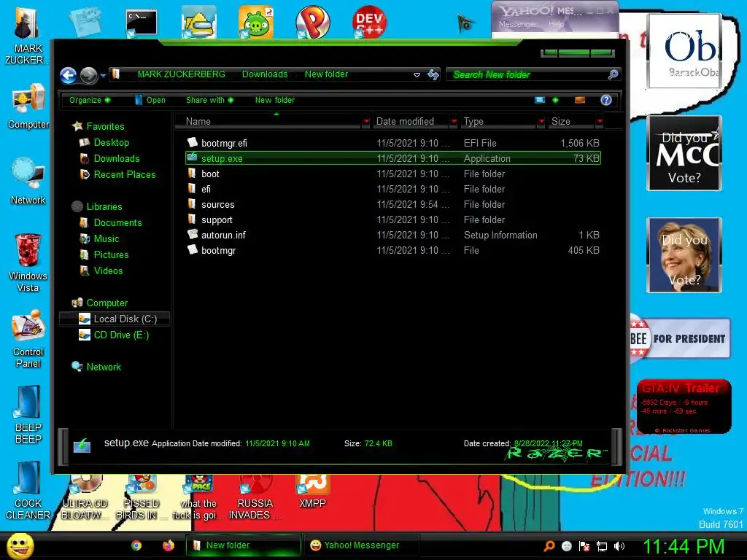Click the taskbar clock showing 11:44 PM
Viewport: 747px width, 560px height.
684,546
